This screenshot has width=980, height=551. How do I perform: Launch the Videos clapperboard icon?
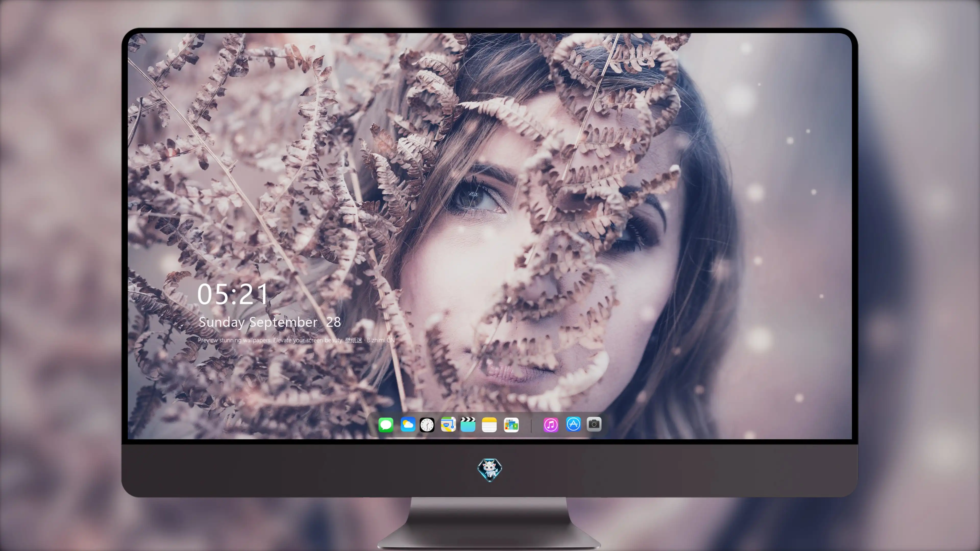[x=468, y=424]
